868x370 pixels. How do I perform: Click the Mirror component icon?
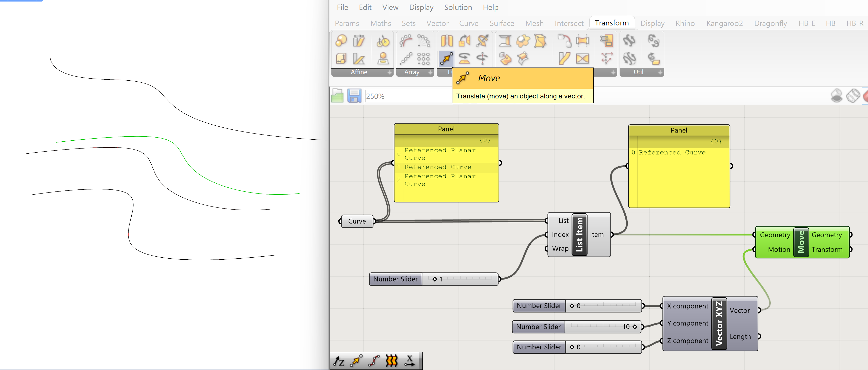pyautogui.click(x=447, y=41)
